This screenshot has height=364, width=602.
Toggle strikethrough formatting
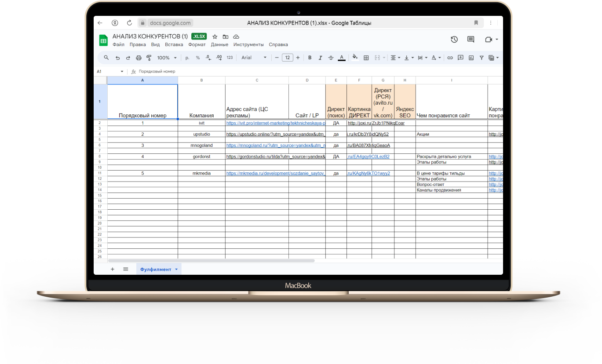(331, 58)
